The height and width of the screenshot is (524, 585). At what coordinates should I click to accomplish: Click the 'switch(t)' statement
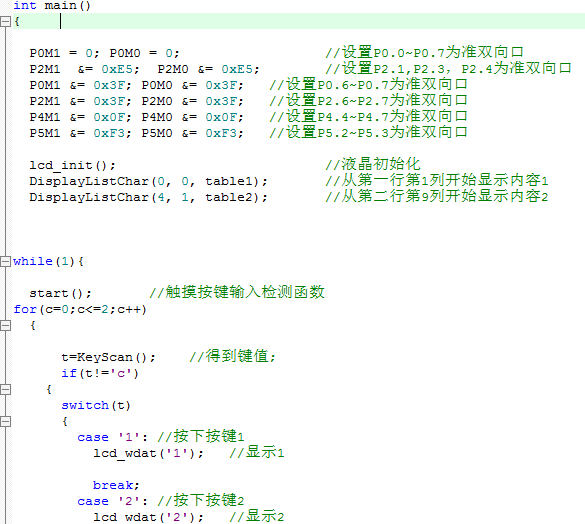point(96,405)
